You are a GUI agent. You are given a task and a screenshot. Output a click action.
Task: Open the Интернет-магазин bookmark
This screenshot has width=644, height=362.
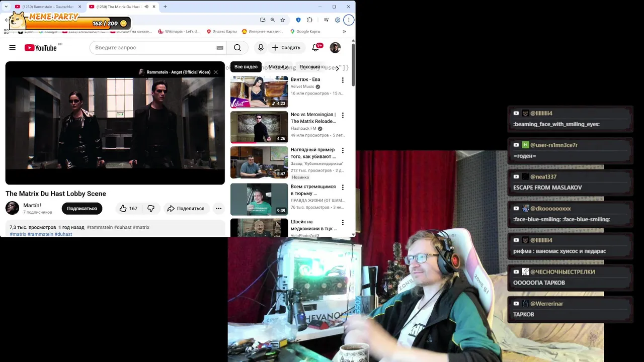click(262, 31)
